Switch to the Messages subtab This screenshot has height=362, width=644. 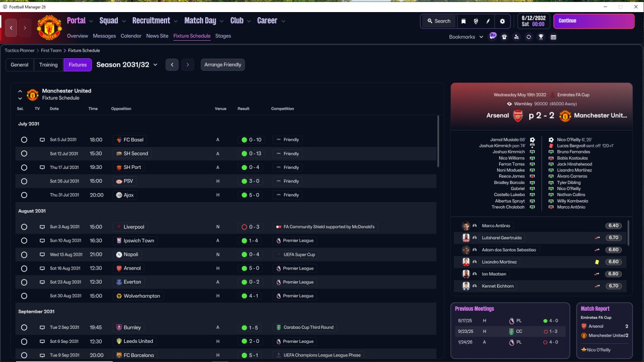tap(104, 36)
